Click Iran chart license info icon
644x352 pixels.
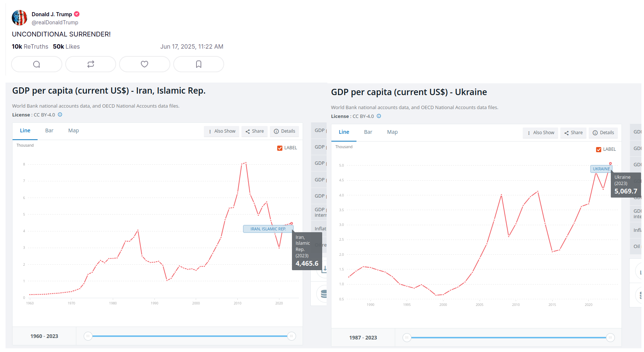pyautogui.click(x=60, y=115)
